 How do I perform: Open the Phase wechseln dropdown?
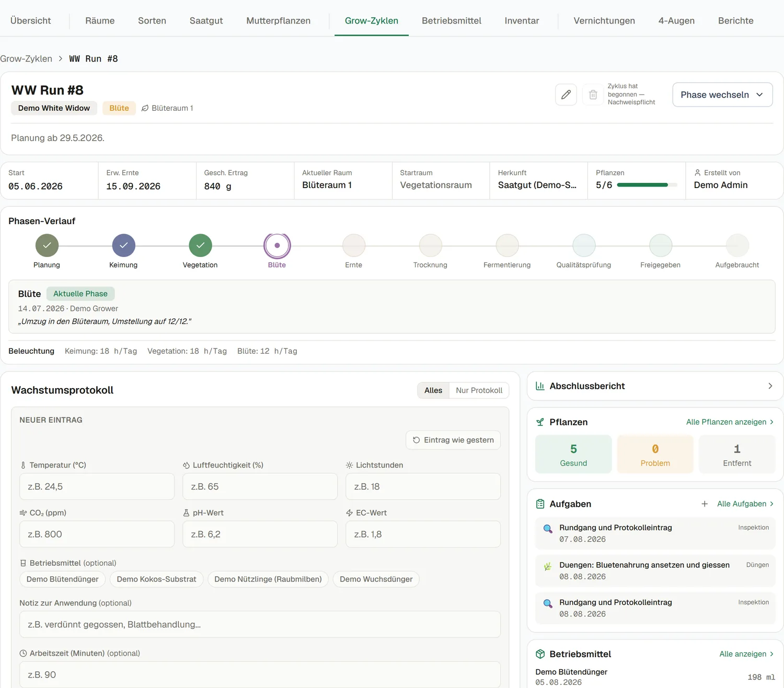(x=722, y=95)
